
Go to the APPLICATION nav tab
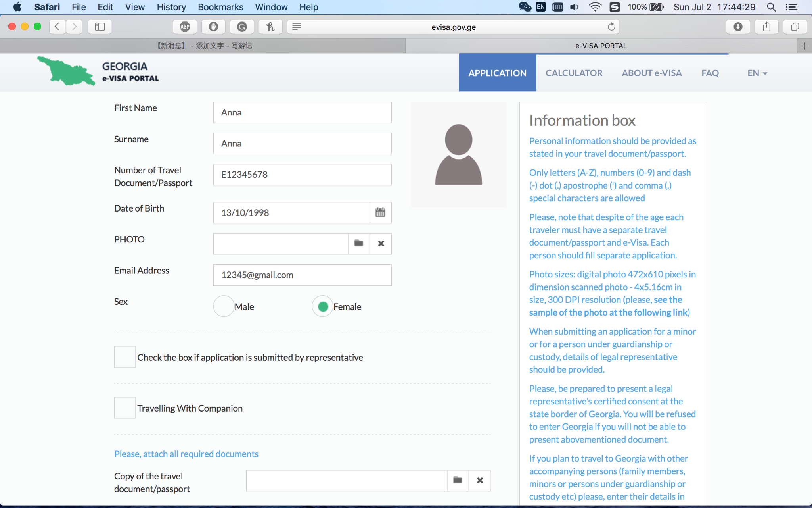click(498, 73)
